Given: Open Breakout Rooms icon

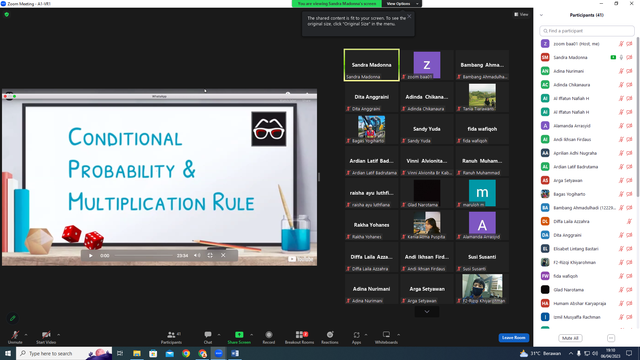Looking at the screenshot, I should point(300,335).
